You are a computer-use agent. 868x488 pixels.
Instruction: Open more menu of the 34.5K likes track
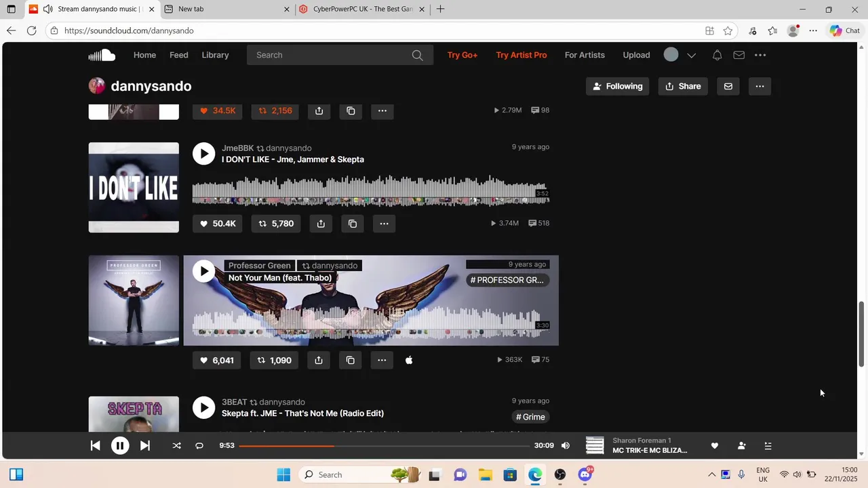point(382,110)
